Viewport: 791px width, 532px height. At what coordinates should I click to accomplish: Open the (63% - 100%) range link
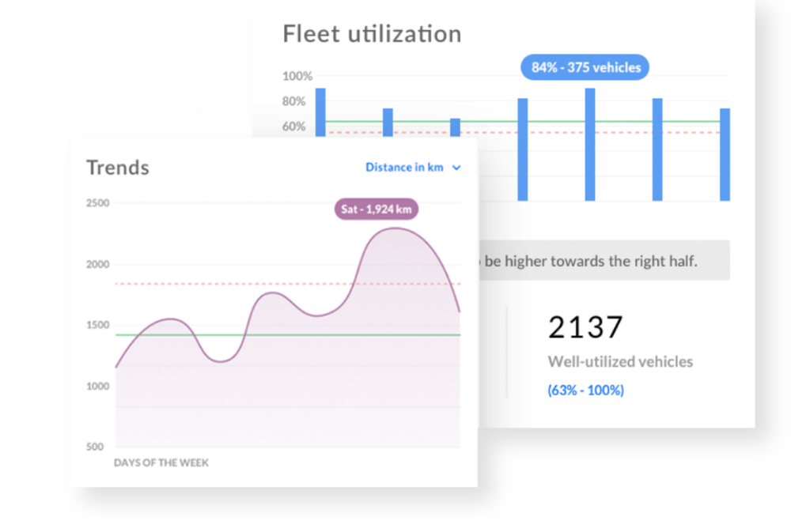[x=583, y=390]
